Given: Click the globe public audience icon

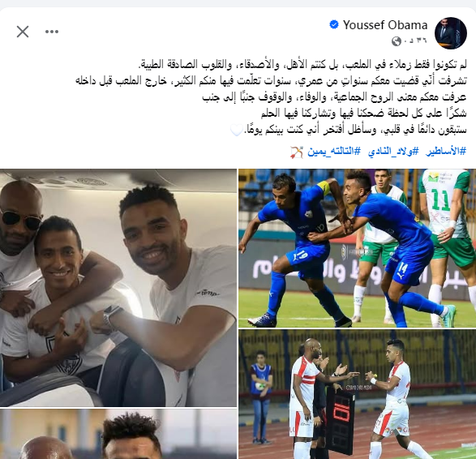Looking at the screenshot, I should click(x=397, y=41).
